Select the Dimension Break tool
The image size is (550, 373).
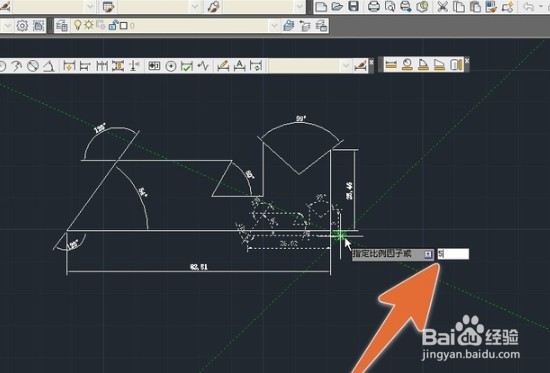tap(134, 66)
